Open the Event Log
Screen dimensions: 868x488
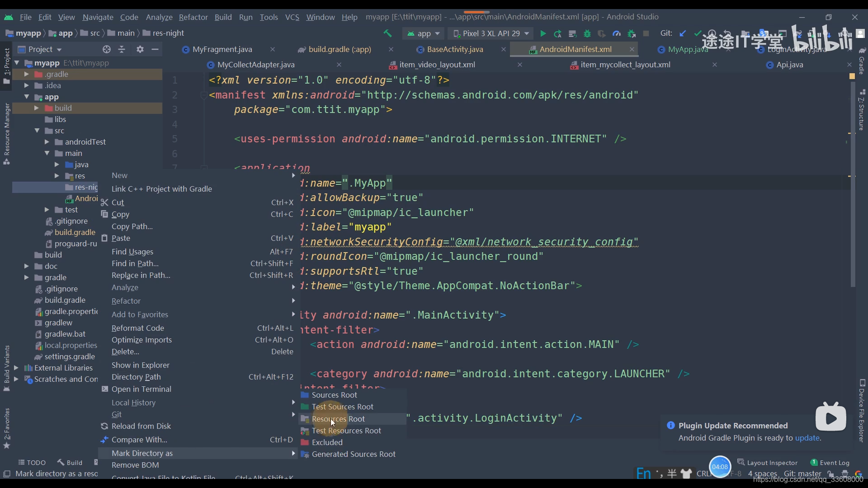click(830, 462)
